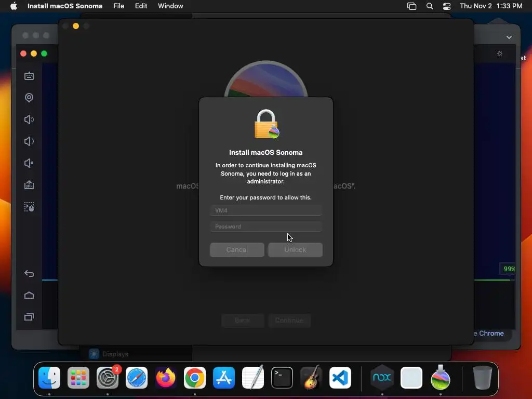Click the Android back arrow in Nox sidebar

pos(29,273)
